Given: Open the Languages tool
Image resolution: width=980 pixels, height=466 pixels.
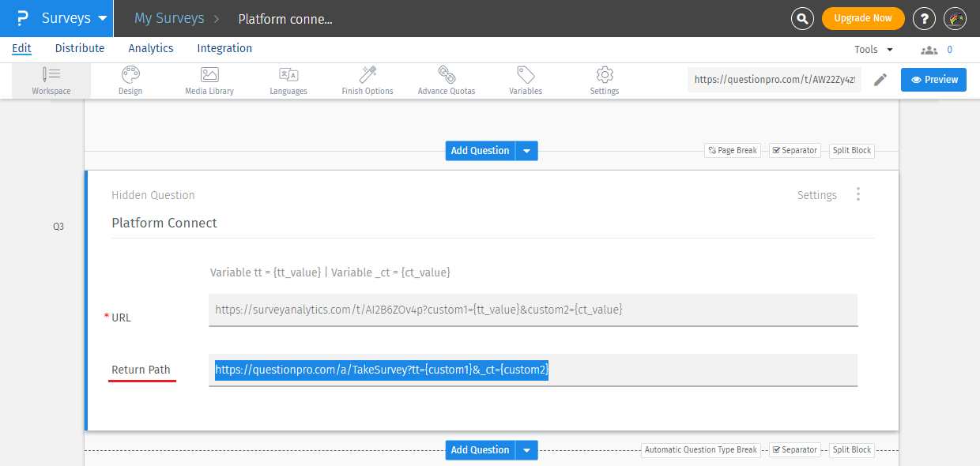Looking at the screenshot, I should (288, 80).
